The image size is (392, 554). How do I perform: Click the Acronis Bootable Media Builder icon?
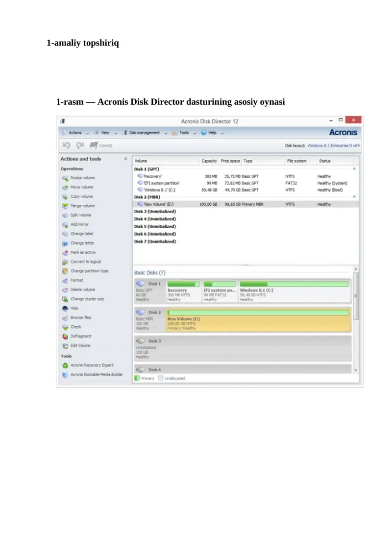click(65, 375)
